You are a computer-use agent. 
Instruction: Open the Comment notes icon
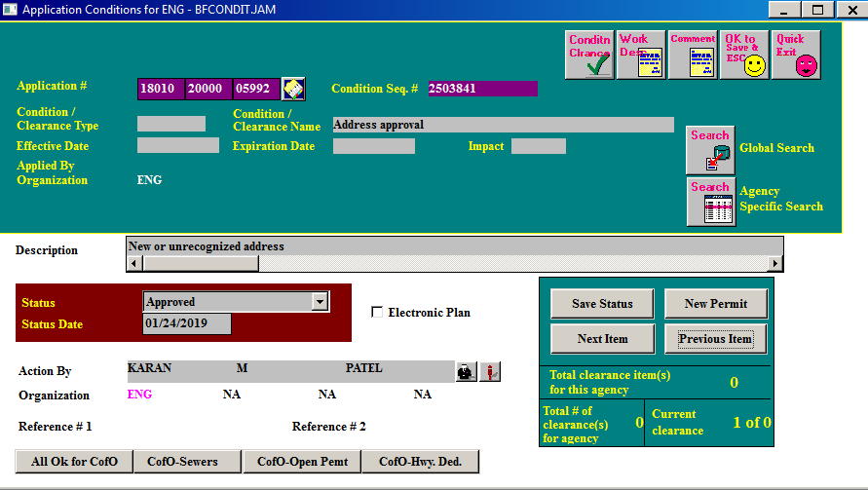tap(693, 55)
